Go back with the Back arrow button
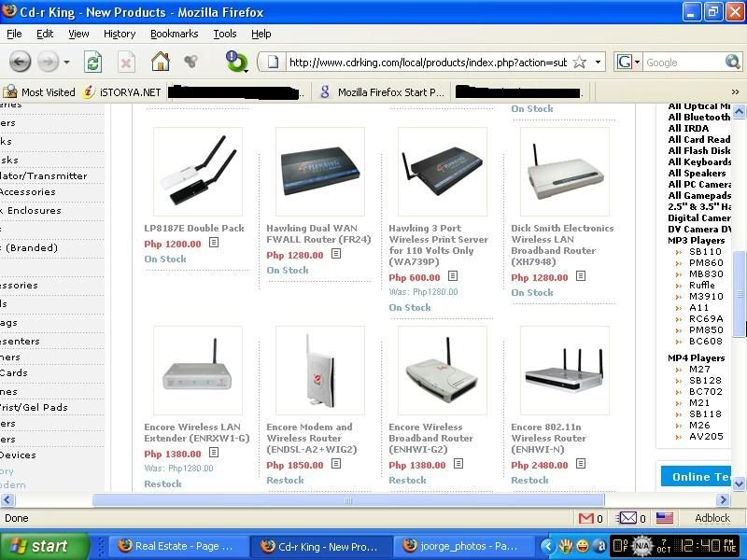Viewport: 747px width, 560px height. point(20,62)
